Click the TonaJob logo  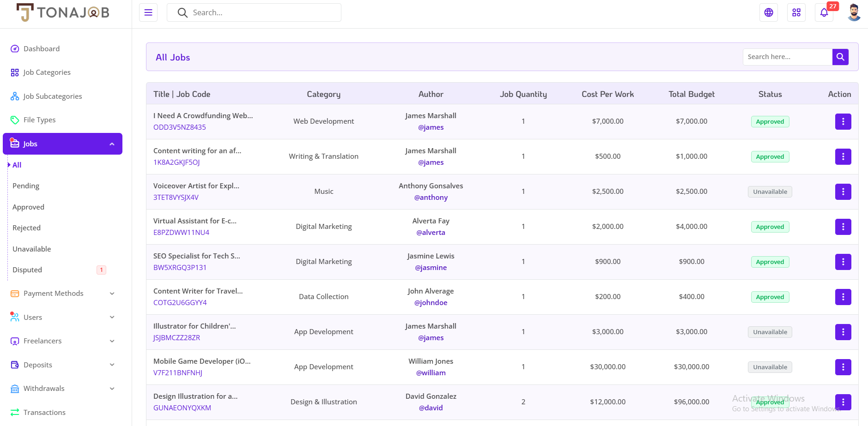coord(63,13)
